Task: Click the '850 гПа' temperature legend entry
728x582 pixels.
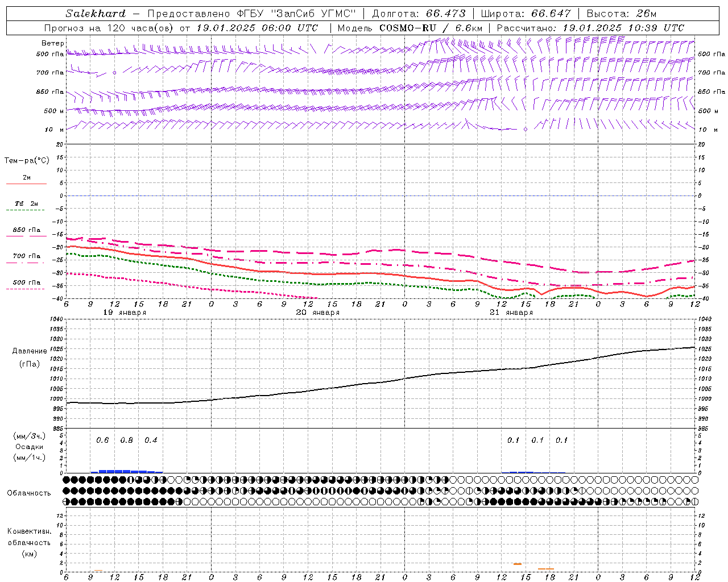Action: [x=26, y=232]
